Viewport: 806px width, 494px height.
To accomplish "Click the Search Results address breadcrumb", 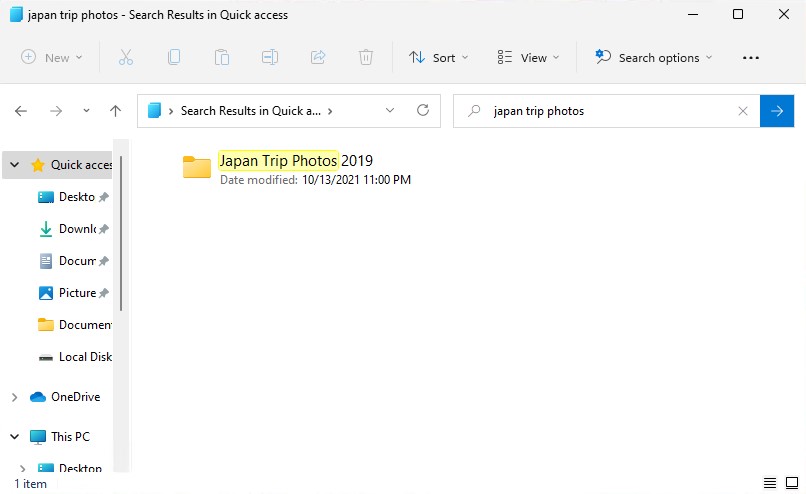I will click(250, 111).
